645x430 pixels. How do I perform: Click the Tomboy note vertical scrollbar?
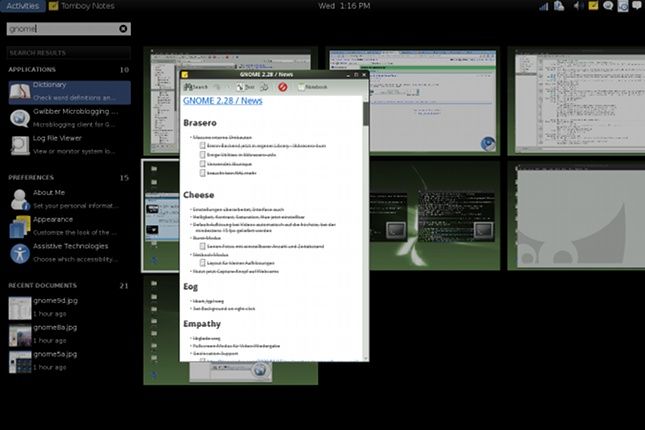click(x=366, y=228)
